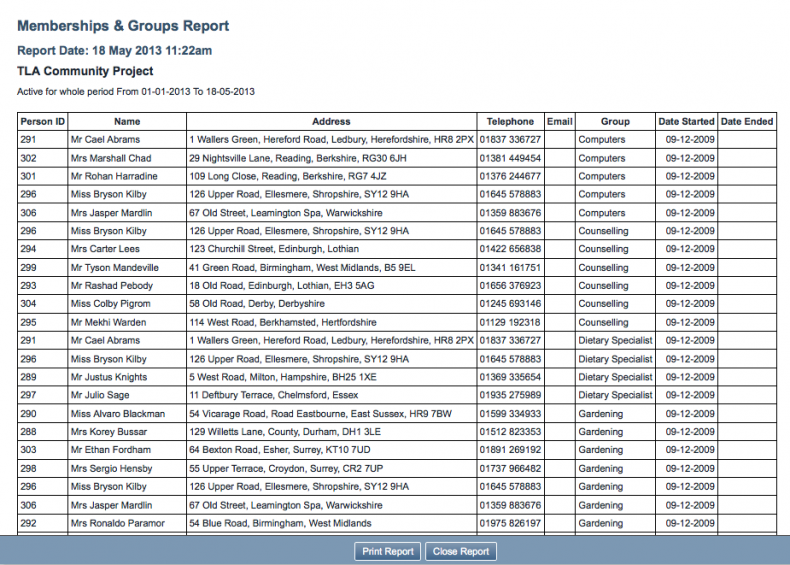Image resolution: width=790 pixels, height=565 pixels.
Task: Click telephone 01891 269192
Action: (x=510, y=450)
